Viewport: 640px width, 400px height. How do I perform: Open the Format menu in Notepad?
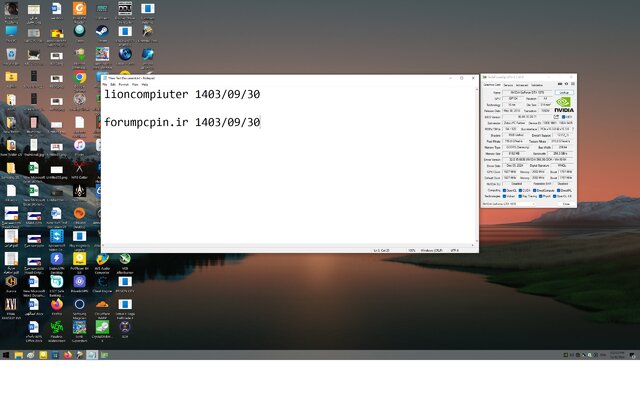(122, 85)
